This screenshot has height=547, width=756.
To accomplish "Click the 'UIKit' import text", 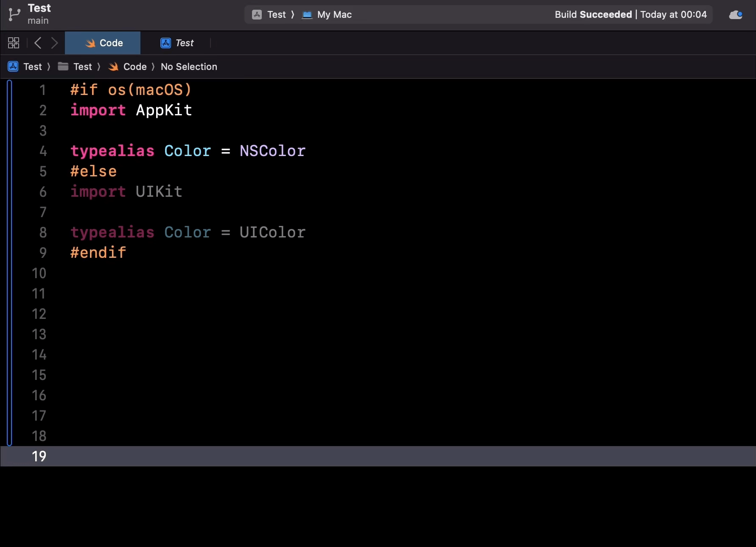I will (x=159, y=192).
